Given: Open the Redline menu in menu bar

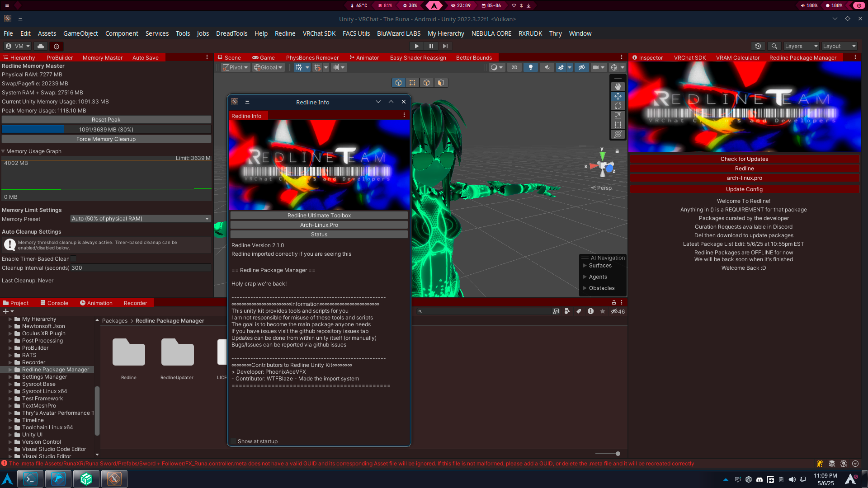Looking at the screenshot, I should 285,33.
